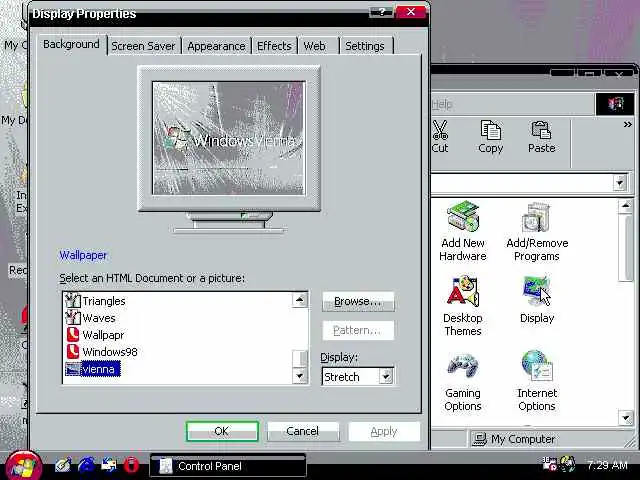Open the Help menu in Control Panel

tap(442, 104)
